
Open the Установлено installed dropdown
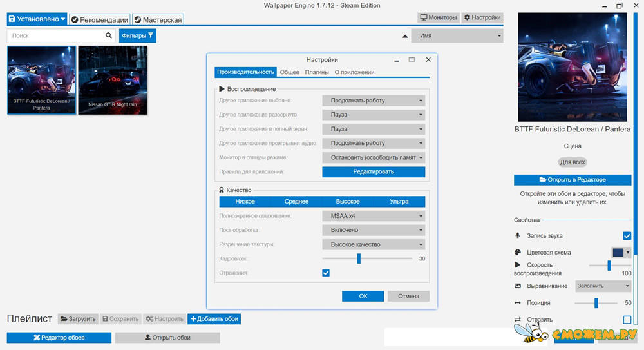click(x=37, y=19)
